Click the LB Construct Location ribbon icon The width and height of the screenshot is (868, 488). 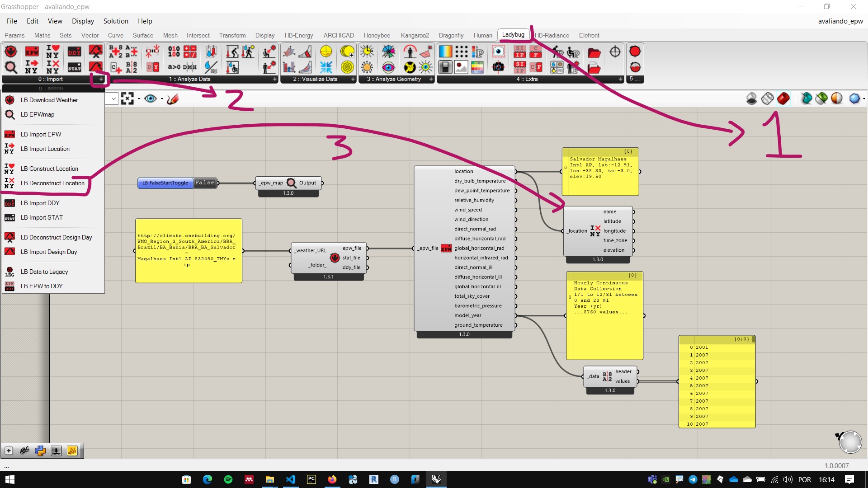tap(53, 52)
